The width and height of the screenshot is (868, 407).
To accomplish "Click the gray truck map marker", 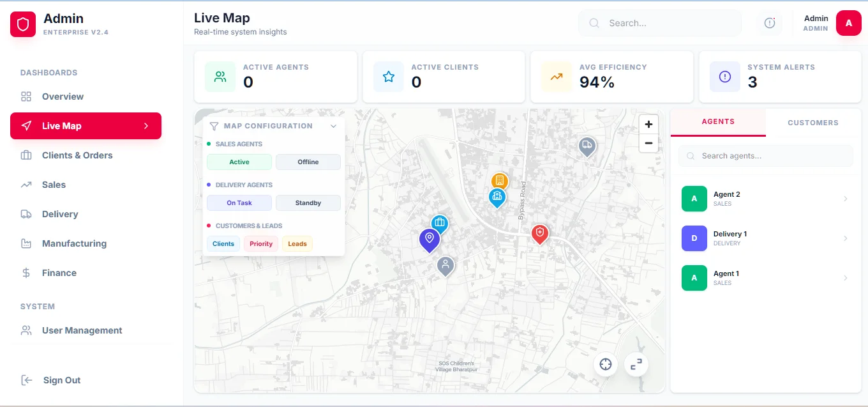I will click(587, 146).
